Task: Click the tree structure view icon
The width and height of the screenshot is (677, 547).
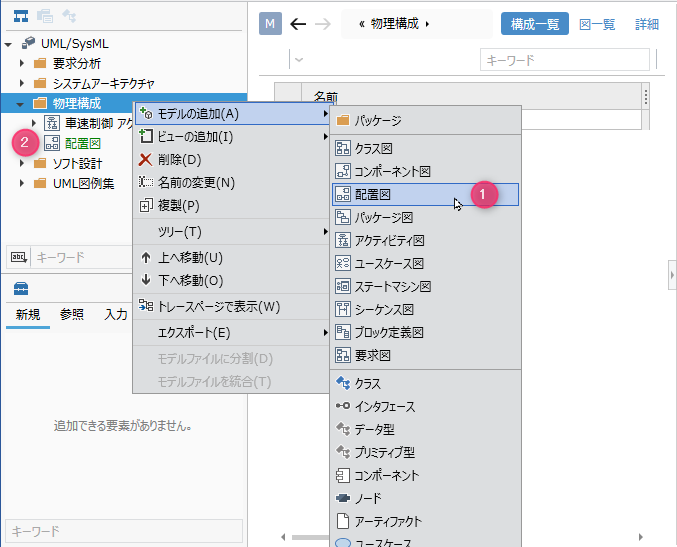Action: click(21, 16)
